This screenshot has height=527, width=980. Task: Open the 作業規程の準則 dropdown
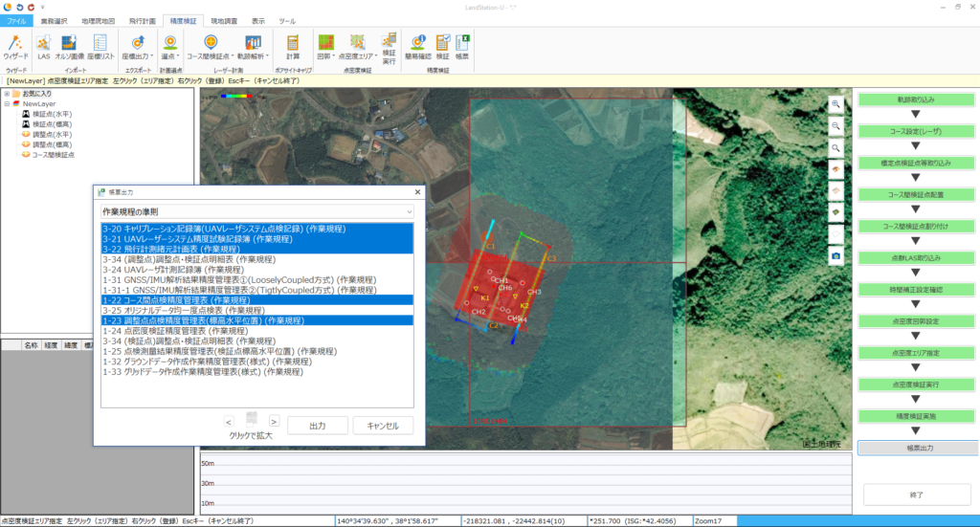(257, 210)
